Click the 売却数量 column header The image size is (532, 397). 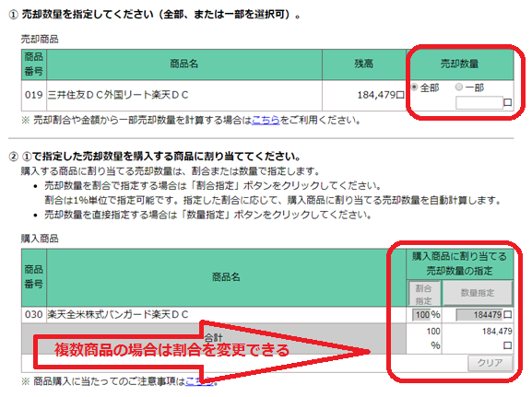click(x=459, y=64)
